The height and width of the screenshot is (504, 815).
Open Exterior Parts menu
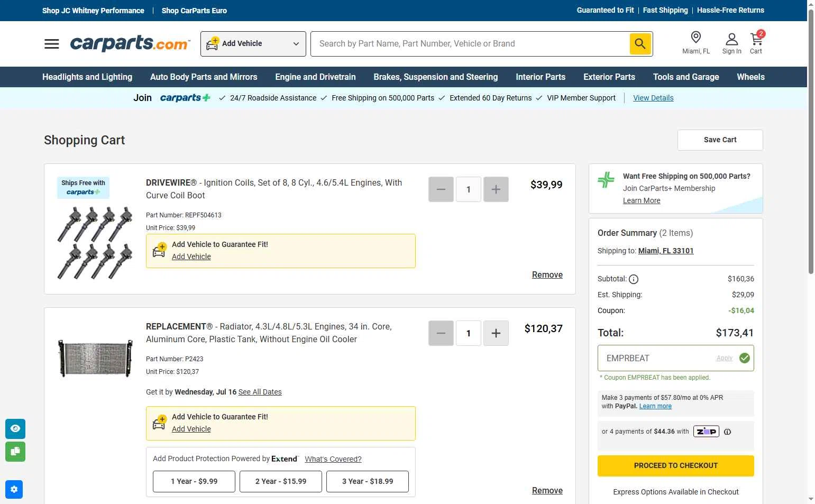click(609, 77)
